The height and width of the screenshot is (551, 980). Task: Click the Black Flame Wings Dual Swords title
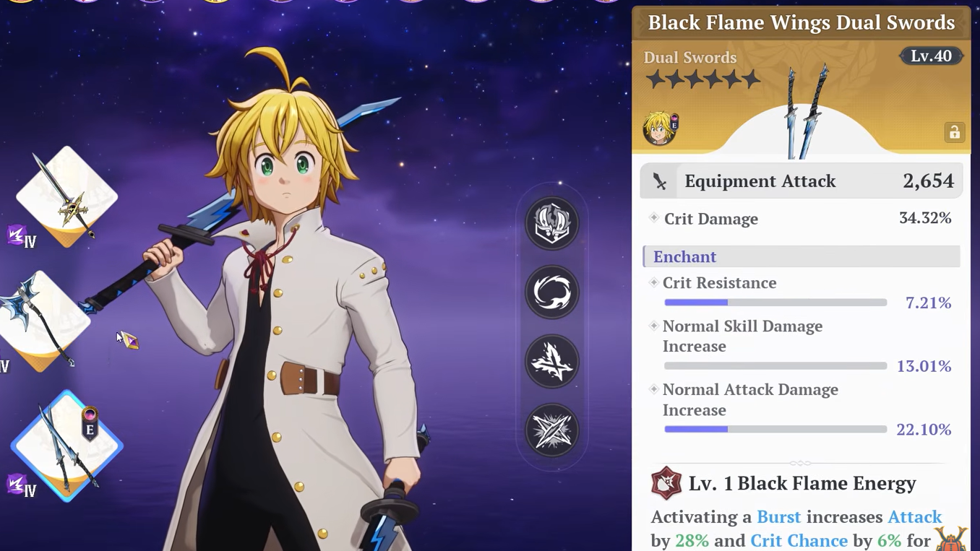click(801, 22)
